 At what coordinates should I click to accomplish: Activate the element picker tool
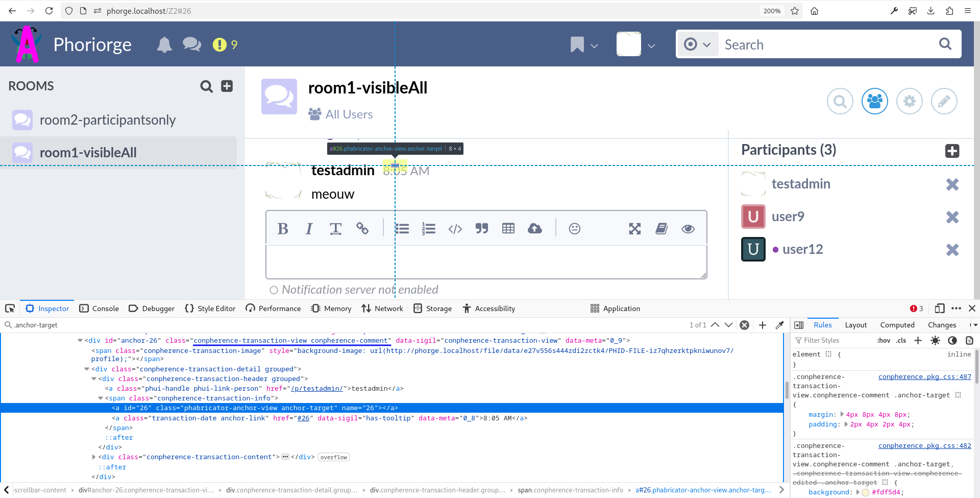[x=10, y=309]
